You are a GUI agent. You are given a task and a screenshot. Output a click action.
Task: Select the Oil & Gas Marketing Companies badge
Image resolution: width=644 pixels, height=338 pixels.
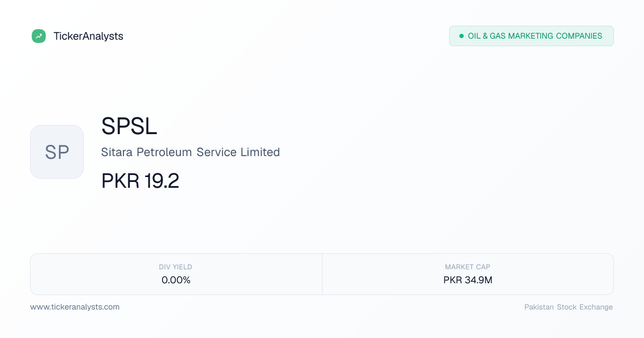[x=531, y=36]
